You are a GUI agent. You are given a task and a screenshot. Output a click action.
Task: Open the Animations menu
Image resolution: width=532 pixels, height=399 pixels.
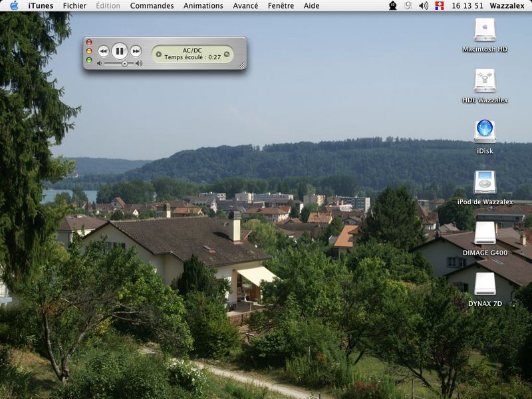pos(203,6)
